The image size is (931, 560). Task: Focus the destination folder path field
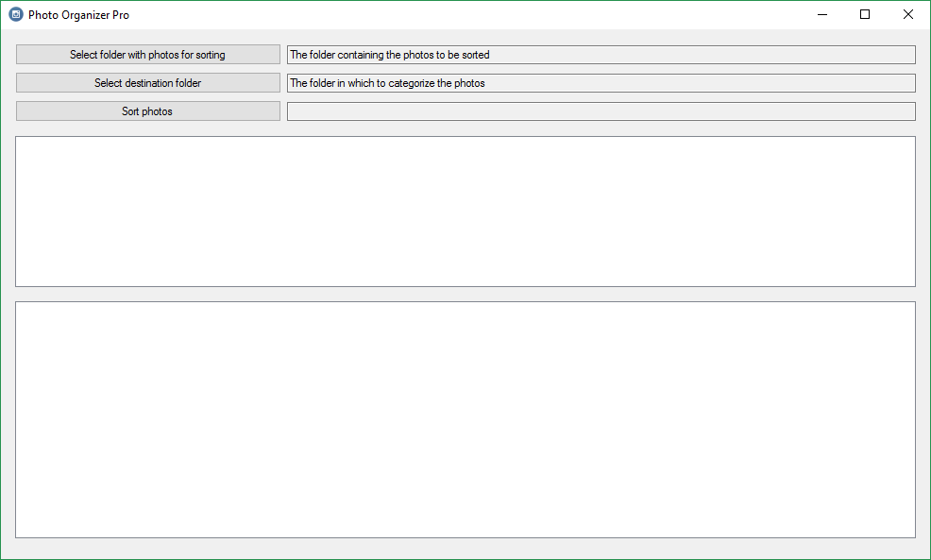coord(601,83)
